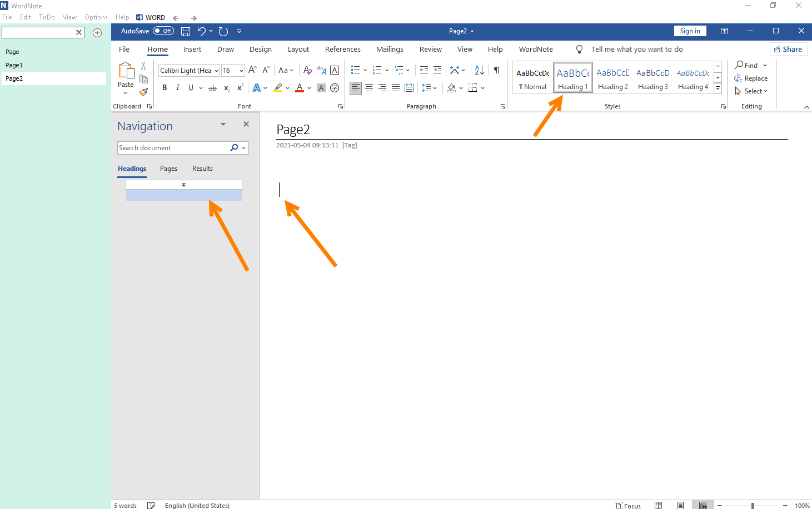The width and height of the screenshot is (812, 509).
Task: Click the Copy icon in Clipboard group
Action: pyautogui.click(x=143, y=78)
